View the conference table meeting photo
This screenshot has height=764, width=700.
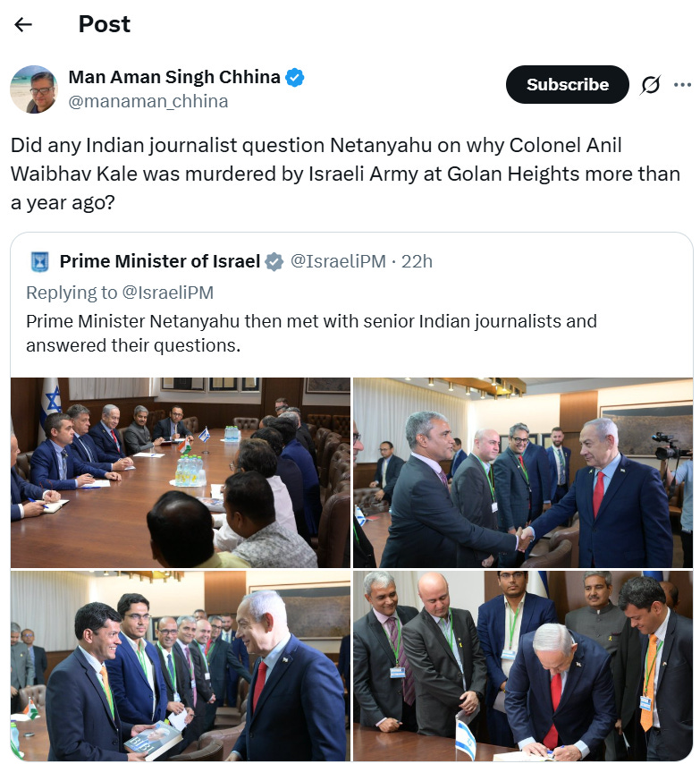pos(181,472)
